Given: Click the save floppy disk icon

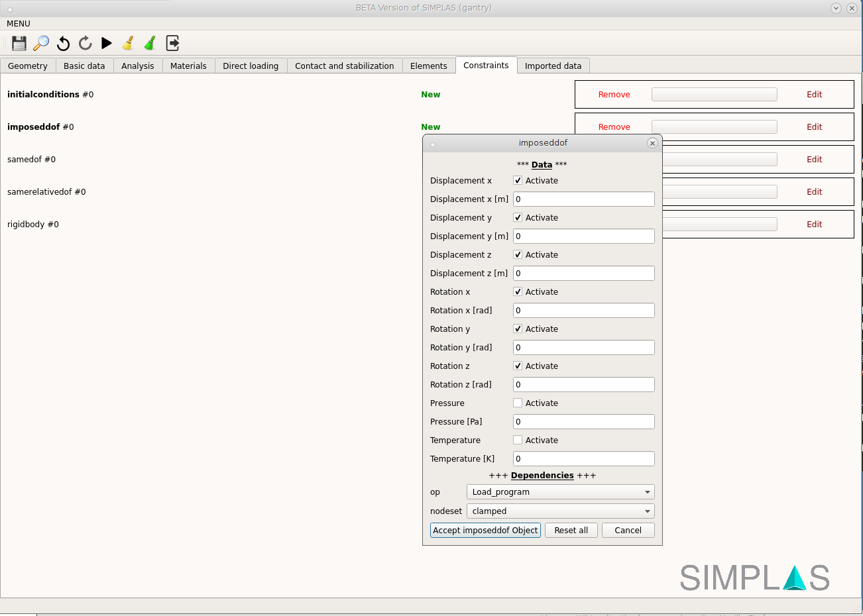Looking at the screenshot, I should click(x=19, y=44).
